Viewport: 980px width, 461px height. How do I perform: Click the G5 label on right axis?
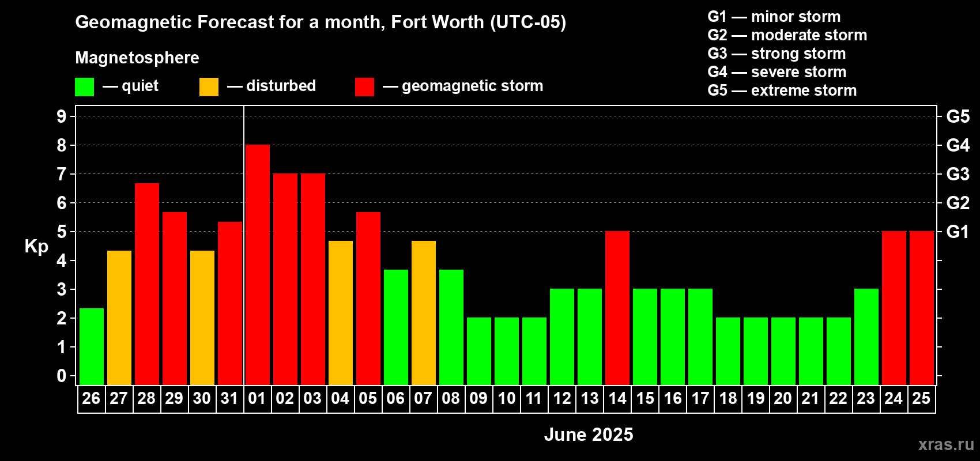point(958,116)
